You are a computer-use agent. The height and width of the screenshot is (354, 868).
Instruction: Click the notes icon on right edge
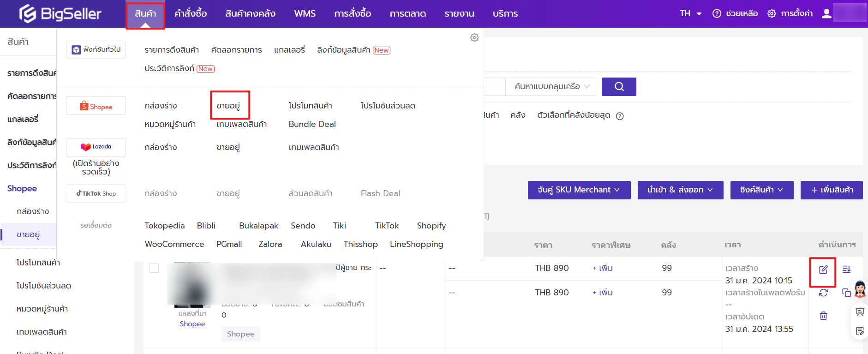[860, 331]
